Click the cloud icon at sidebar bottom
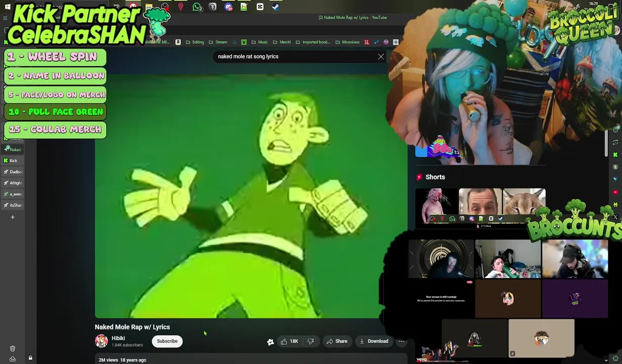 pos(13,359)
